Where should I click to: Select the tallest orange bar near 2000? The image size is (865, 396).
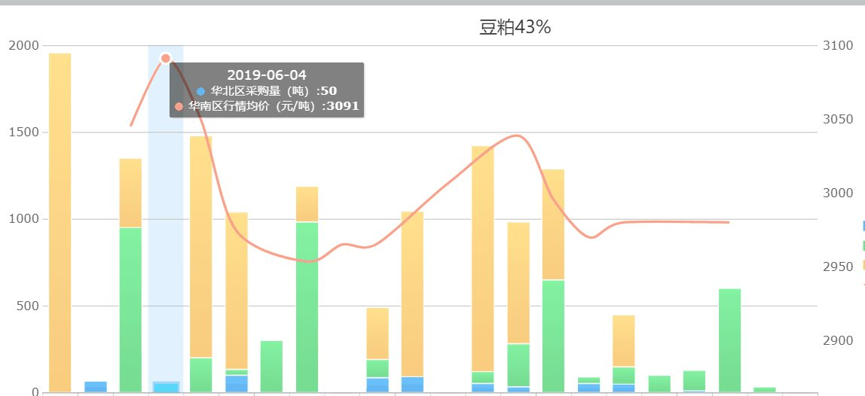click(60, 223)
